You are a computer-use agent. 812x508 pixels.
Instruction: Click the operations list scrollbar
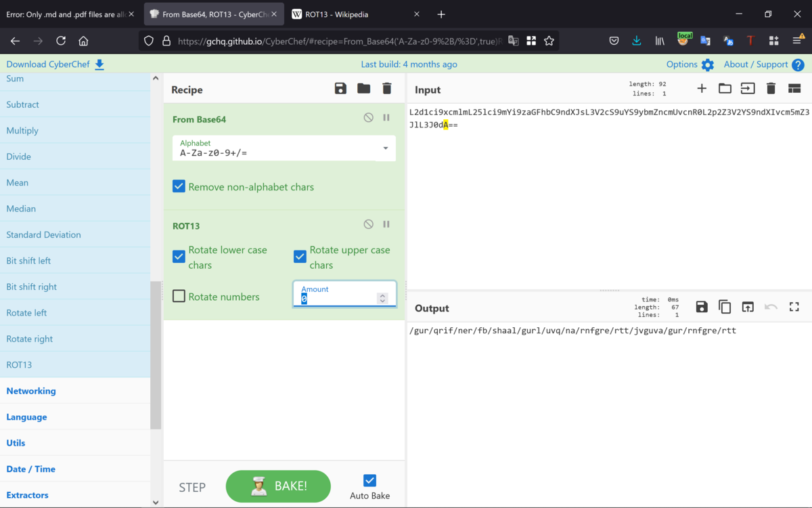point(156,355)
